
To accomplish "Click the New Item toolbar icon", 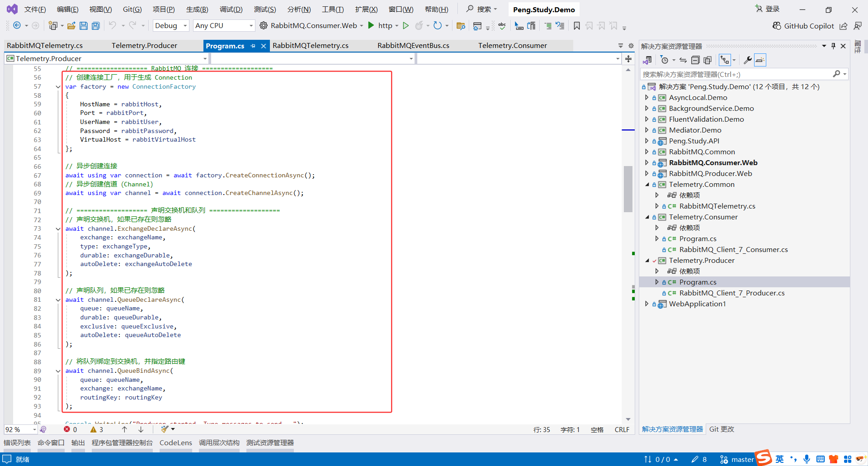I will (x=53, y=26).
